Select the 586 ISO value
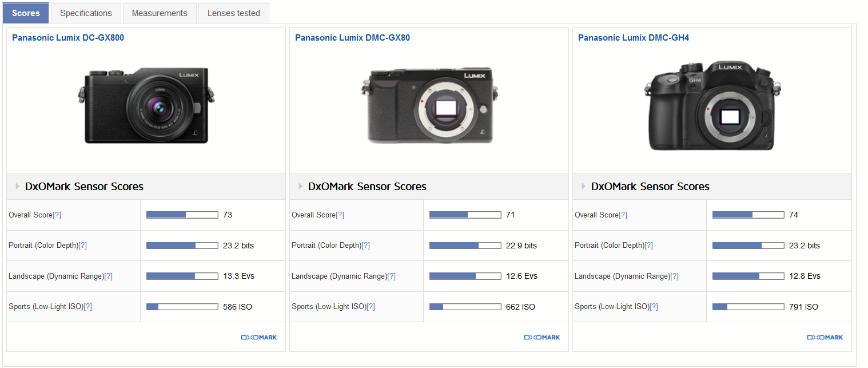This screenshot has width=868, height=368. point(237,307)
